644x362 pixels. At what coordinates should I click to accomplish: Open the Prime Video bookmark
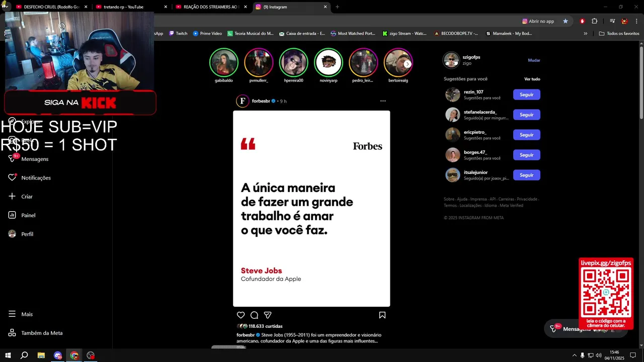(x=207, y=34)
